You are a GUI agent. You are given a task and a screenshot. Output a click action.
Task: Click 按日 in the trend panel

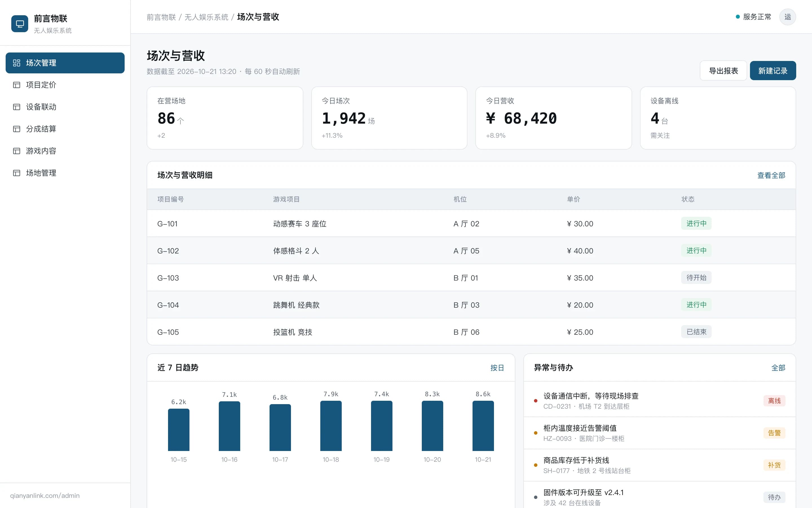497,368
